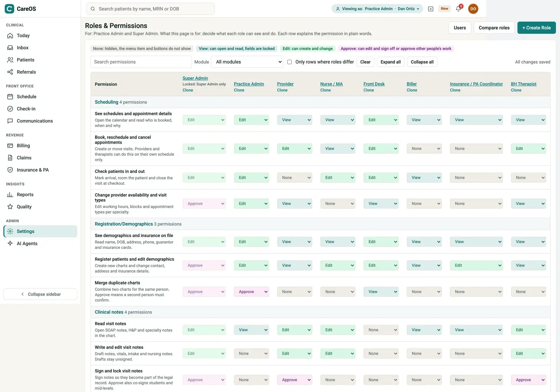Open Provider dropdown for Sign and lock visit notes
This screenshot has width=560, height=392.
pyautogui.click(x=294, y=380)
